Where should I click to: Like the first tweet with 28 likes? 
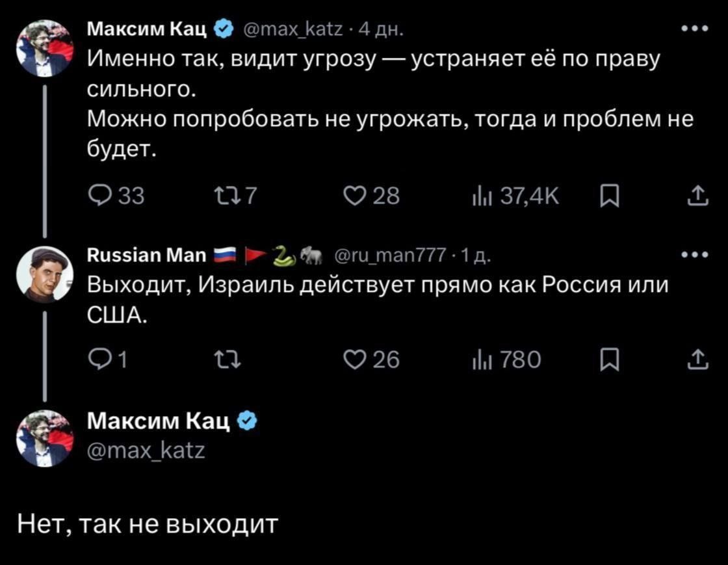[x=371, y=196]
